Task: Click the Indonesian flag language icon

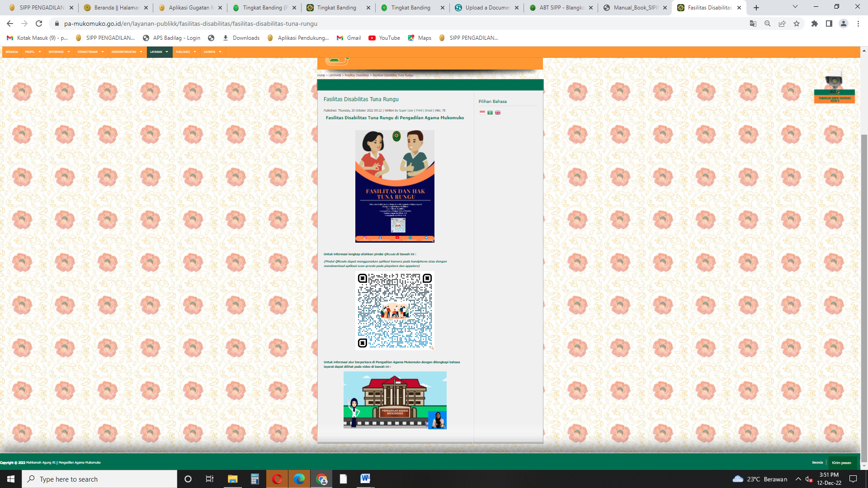Action: point(482,113)
